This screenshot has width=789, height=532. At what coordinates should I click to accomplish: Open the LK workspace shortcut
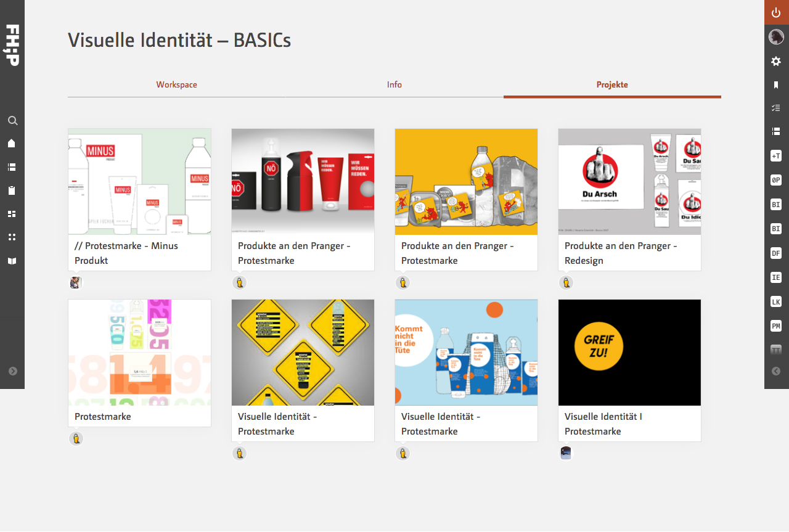pyautogui.click(x=776, y=301)
